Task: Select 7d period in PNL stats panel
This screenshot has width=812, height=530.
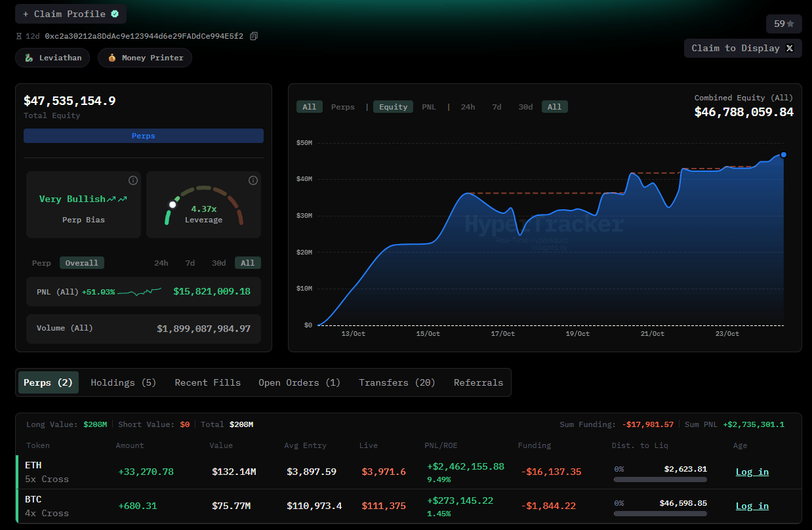Action: [190, 263]
